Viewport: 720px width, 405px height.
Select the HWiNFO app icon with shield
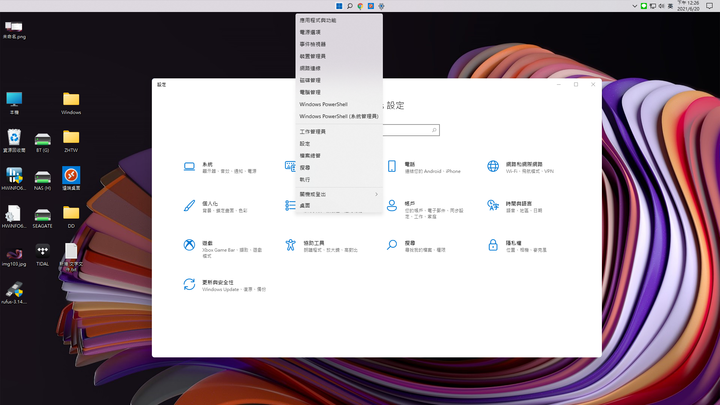click(x=14, y=179)
